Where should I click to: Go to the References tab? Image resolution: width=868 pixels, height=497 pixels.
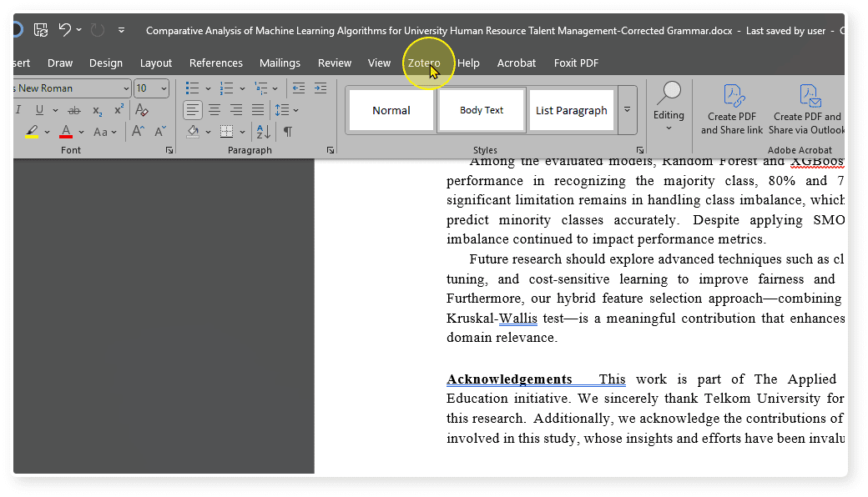click(216, 63)
